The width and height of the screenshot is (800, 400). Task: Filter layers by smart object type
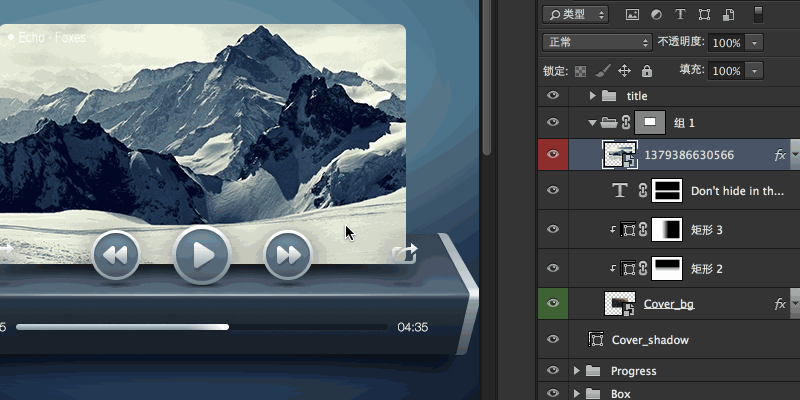[729, 14]
